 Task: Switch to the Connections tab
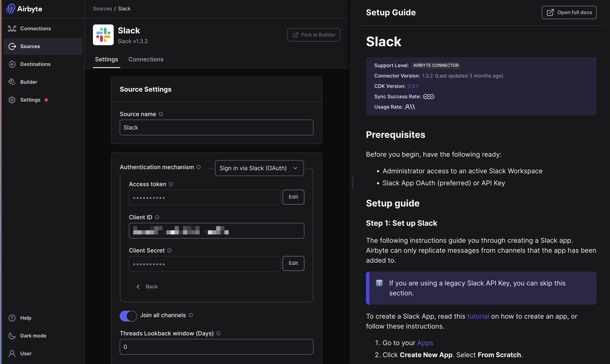pyautogui.click(x=146, y=59)
